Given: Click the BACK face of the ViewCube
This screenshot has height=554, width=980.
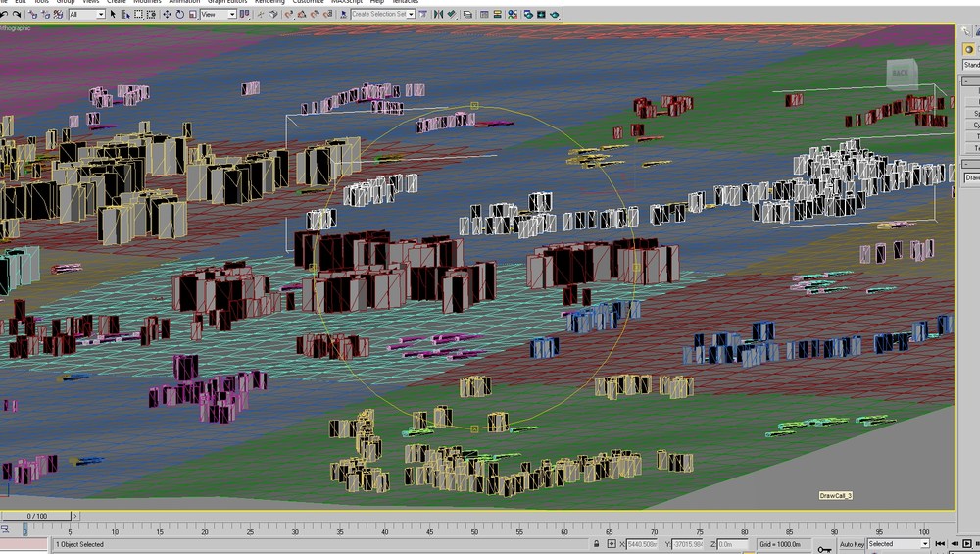Looking at the screenshot, I should pyautogui.click(x=901, y=74).
